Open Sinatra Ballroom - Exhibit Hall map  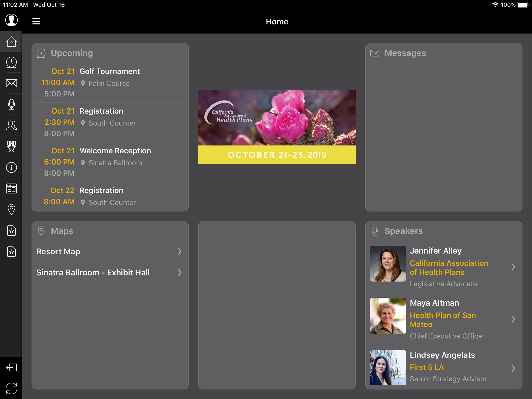pyautogui.click(x=110, y=272)
